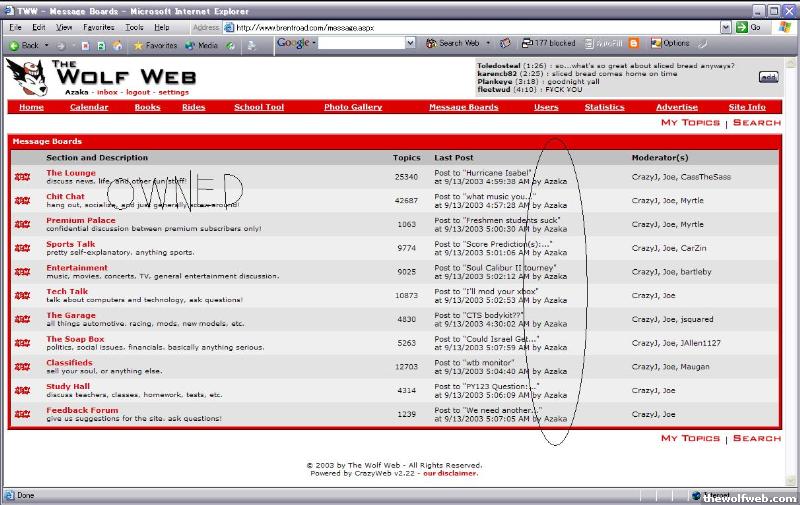Viewport: 800px width, 505px height.
Task: Click the inbox link under logo
Action: pos(107,92)
